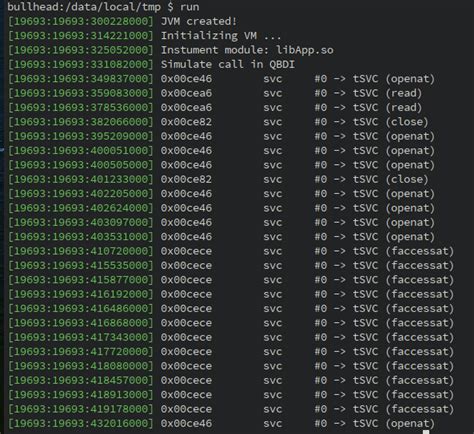
Task: Select '(faccessat)' in the 410720000 row
Action: pos(420,251)
